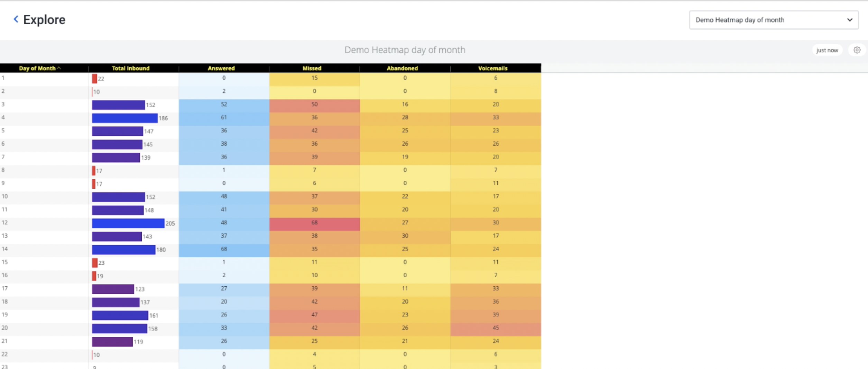Open the dashboard settings gear icon
The height and width of the screenshot is (369, 868).
pos(857,50)
